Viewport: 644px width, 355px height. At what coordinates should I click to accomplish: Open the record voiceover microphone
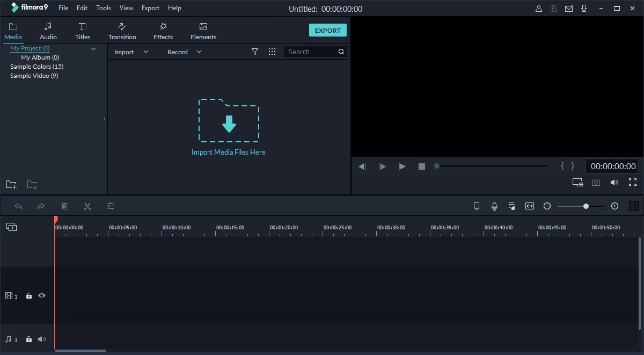494,206
